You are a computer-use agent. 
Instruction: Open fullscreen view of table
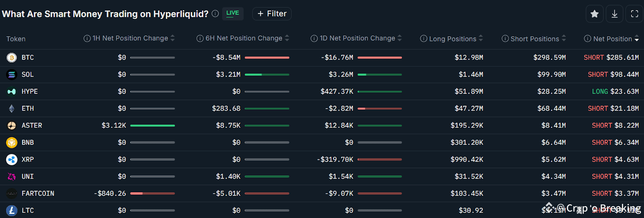point(634,14)
